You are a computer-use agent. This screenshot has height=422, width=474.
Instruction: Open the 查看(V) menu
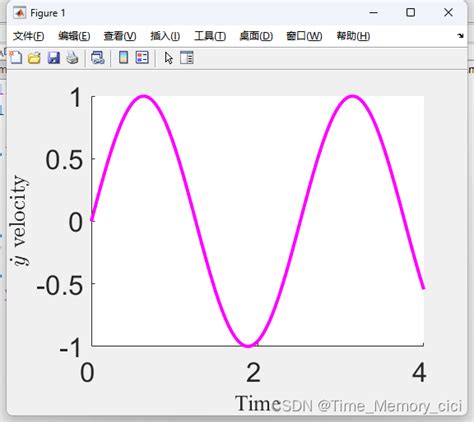120,36
